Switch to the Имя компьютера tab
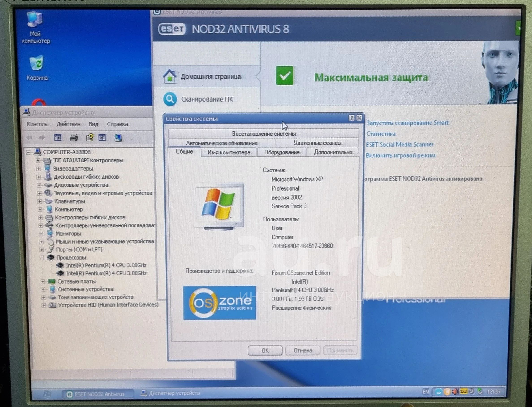 pos(229,152)
